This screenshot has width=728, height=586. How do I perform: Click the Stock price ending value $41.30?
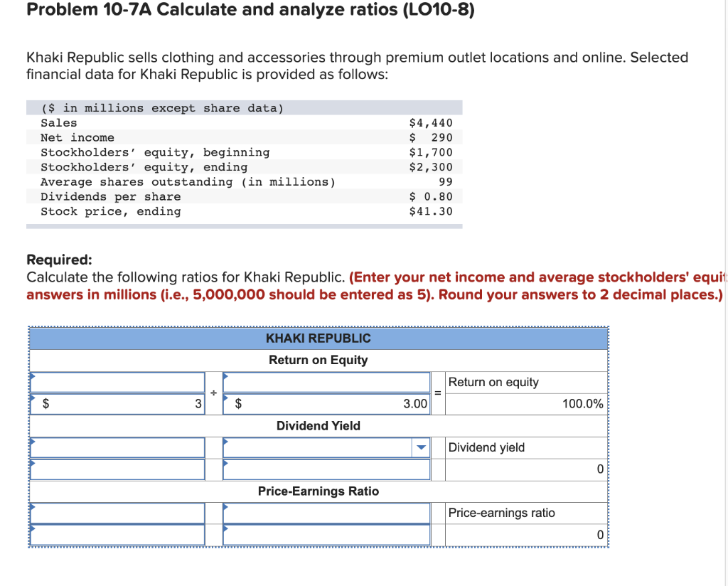pyautogui.click(x=431, y=212)
